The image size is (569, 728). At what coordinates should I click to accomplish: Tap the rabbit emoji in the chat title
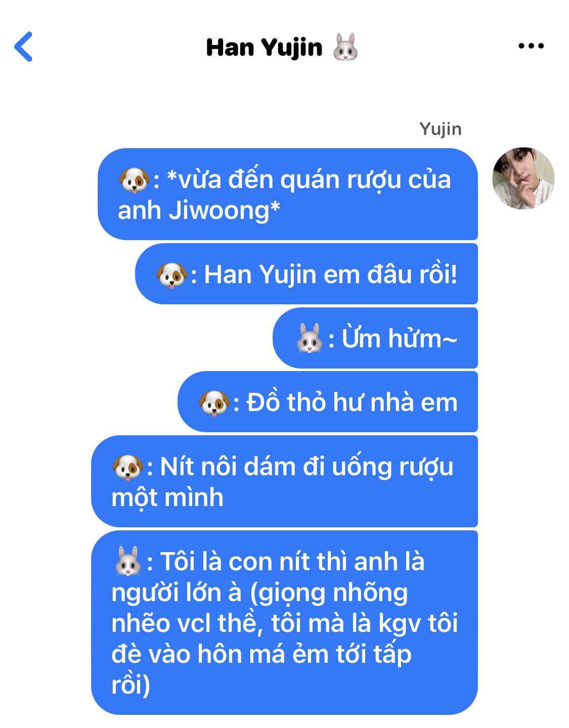point(346,47)
